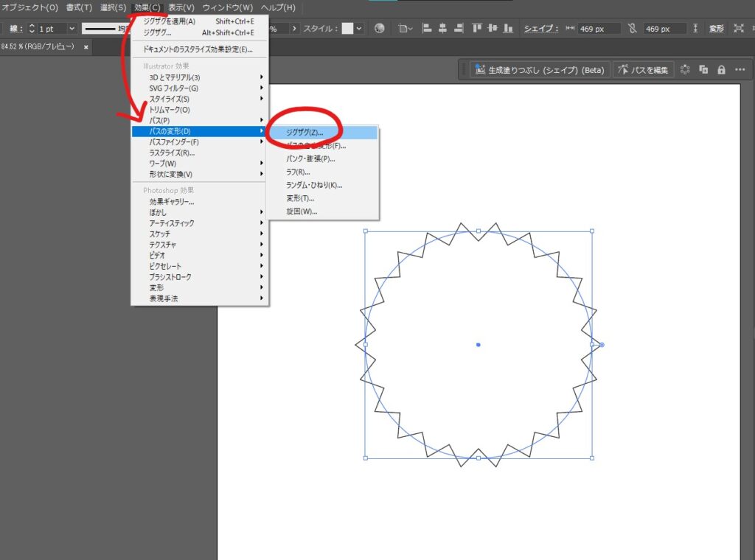The height and width of the screenshot is (560, 755).
Task: Open the 効果(C) menu
Action: click(x=147, y=7)
